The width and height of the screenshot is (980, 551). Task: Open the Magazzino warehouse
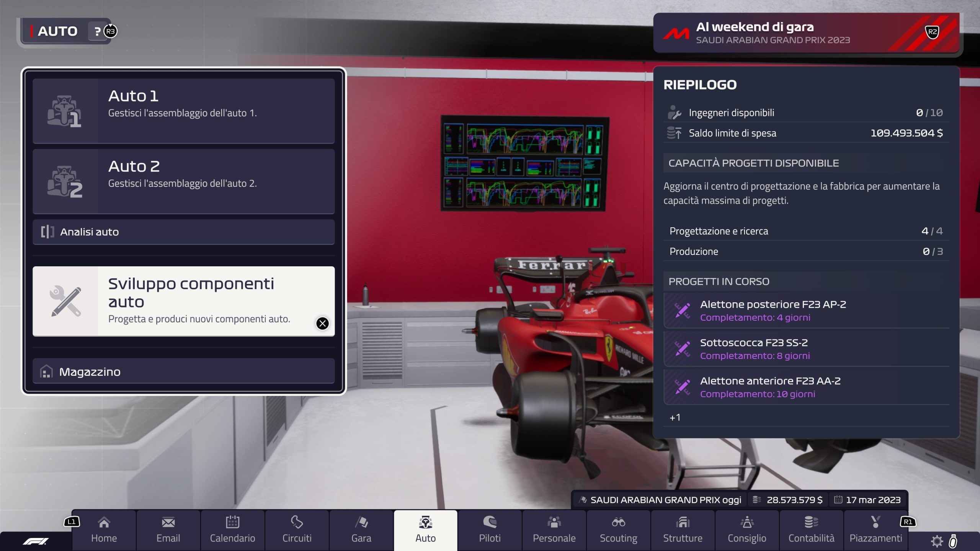pos(183,372)
